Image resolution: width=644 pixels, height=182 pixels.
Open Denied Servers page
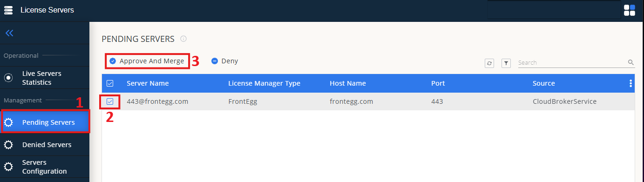pos(45,145)
